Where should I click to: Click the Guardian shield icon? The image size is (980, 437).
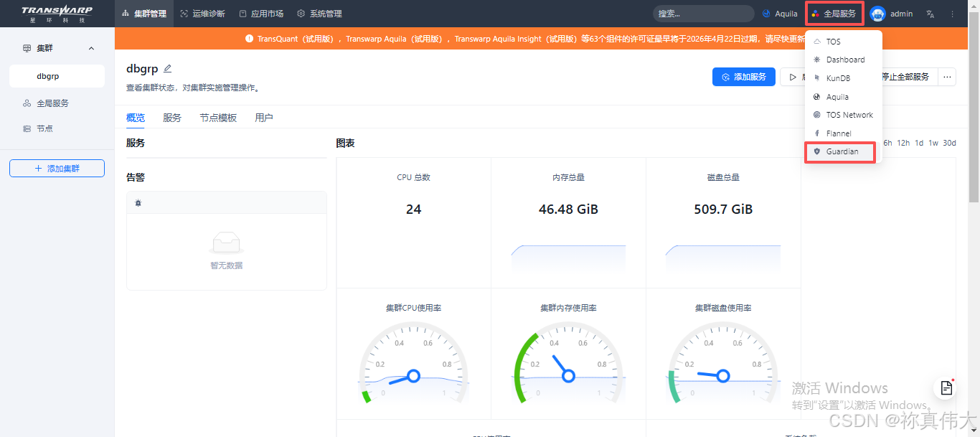817,151
